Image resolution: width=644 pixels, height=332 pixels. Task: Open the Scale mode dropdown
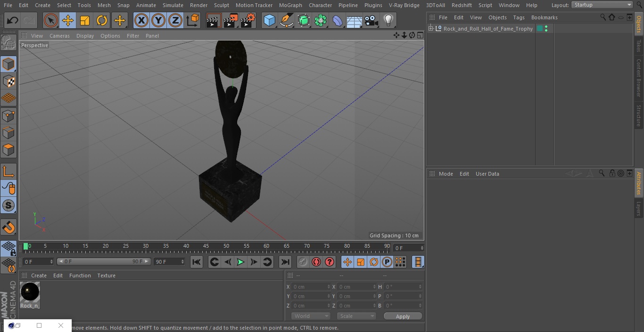pyautogui.click(x=356, y=316)
